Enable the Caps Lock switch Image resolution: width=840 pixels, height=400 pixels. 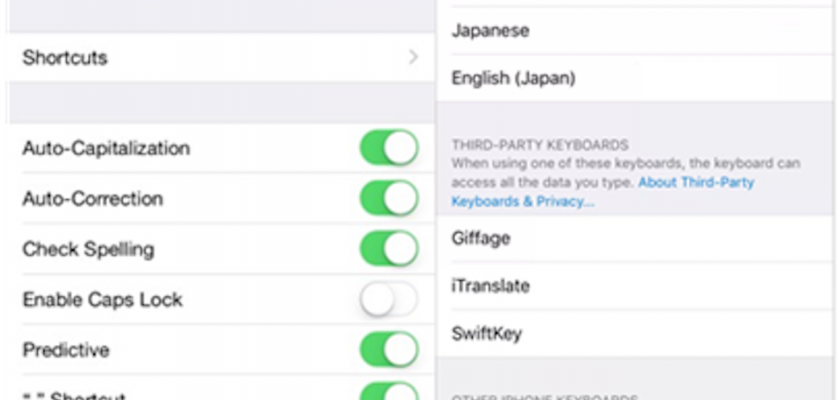tap(389, 299)
